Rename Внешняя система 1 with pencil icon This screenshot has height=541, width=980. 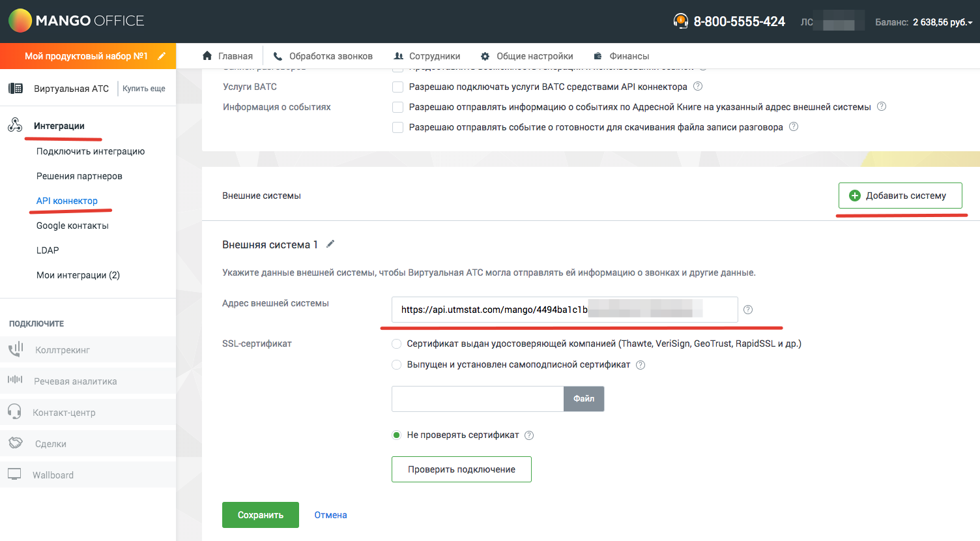pyautogui.click(x=330, y=244)
